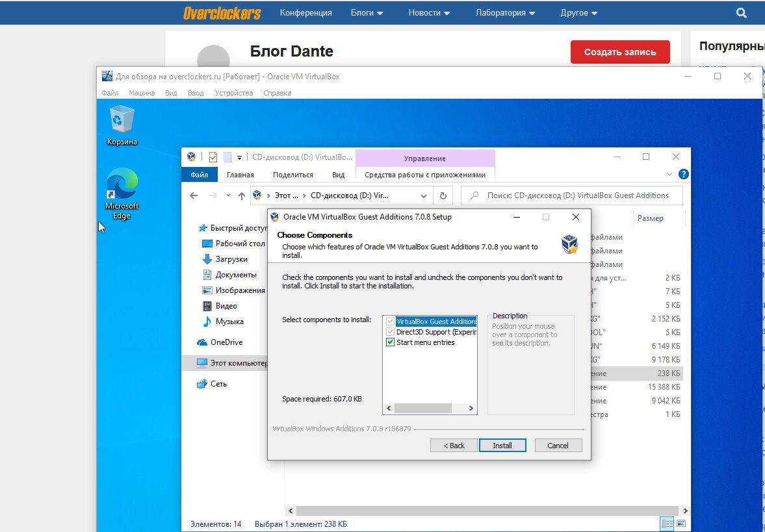The height and width of the screenshot is (532, 765).
Task: Collapse the Explorer ribbon chevron
Action: tap(669, 174)
